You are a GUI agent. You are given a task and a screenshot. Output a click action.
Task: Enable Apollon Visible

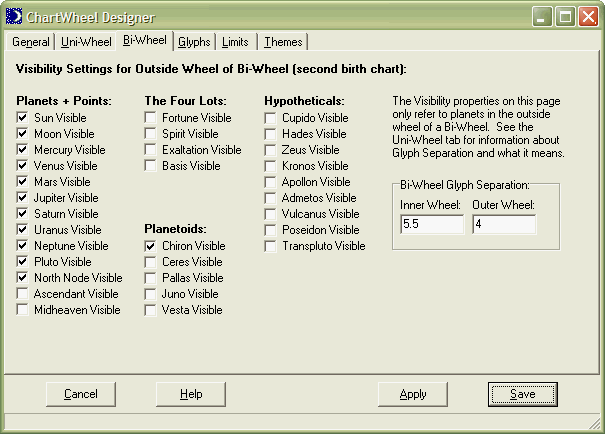(270, 182)
